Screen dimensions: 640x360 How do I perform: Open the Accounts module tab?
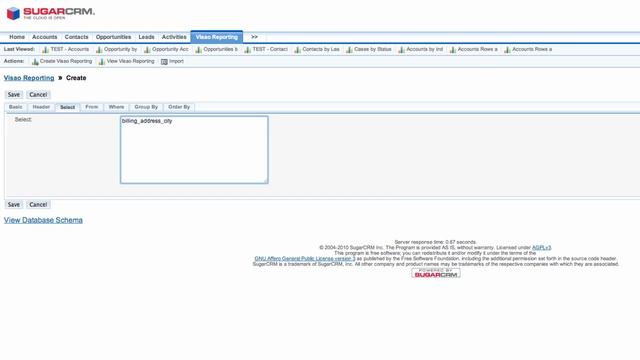point(45,37)
